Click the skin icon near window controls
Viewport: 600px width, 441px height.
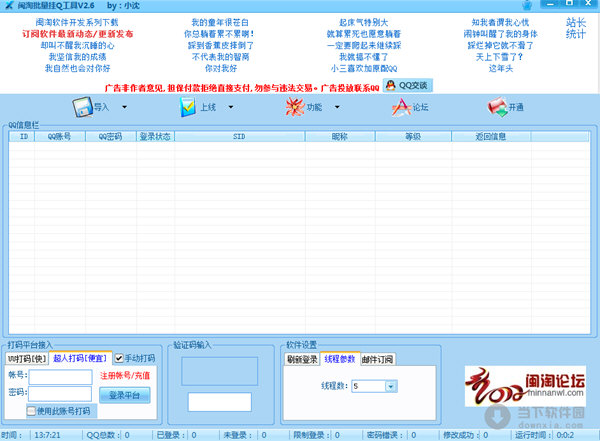527,5
